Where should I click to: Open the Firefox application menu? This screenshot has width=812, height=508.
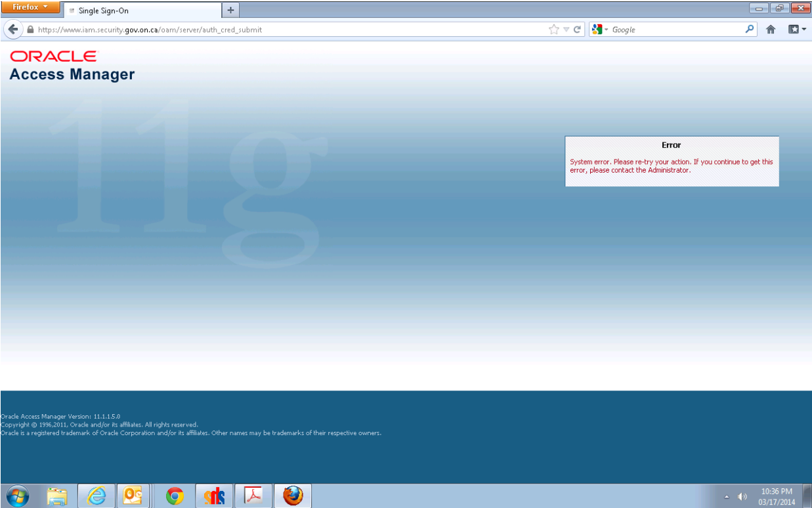(31, 7)
